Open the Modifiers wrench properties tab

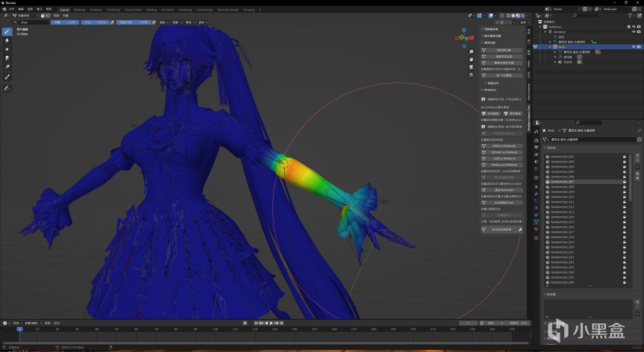(536, 194)
